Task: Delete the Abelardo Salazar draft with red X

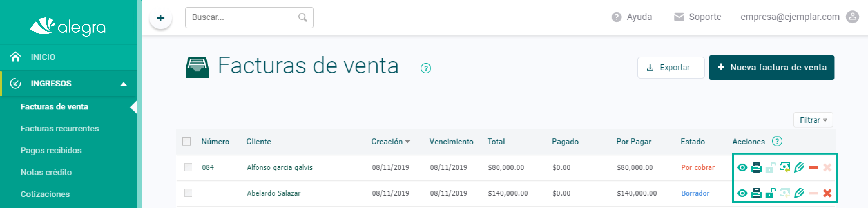Action: (x=827, y=193)
